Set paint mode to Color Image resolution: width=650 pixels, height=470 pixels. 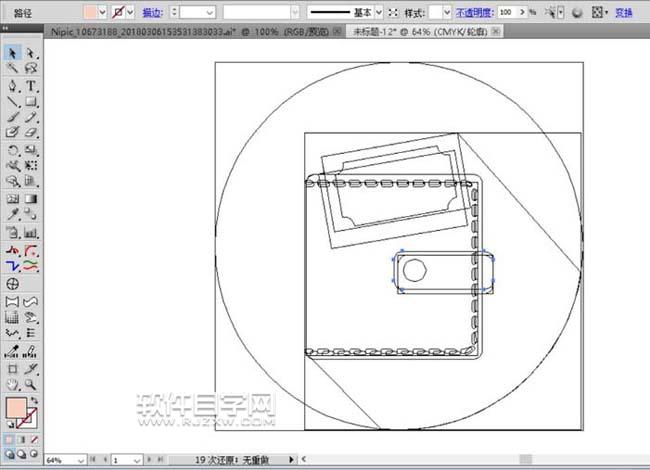[9, 439]
